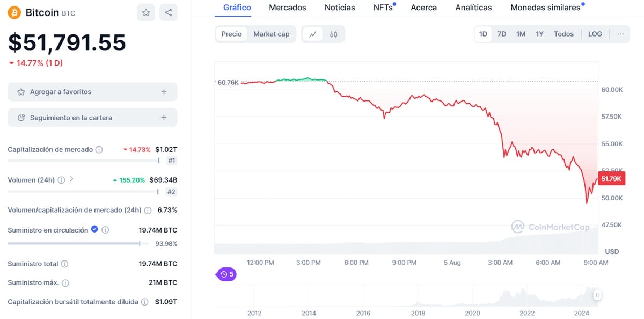Click the pause handle on timeline navigator
This screenshot has width=644, height=319.
597,295
